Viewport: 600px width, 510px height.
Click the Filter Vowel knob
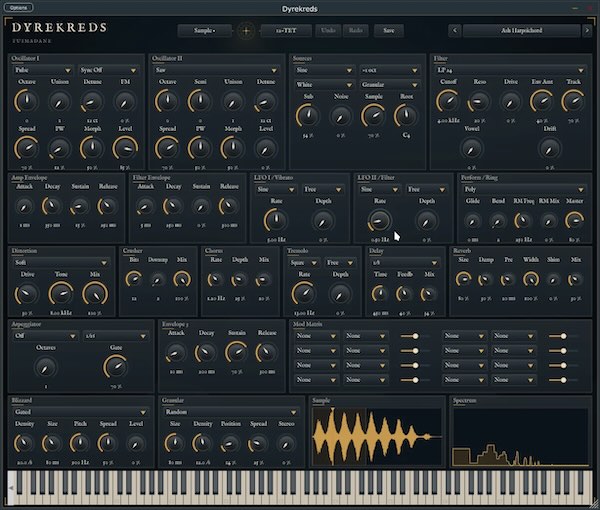tap(471, 149)
